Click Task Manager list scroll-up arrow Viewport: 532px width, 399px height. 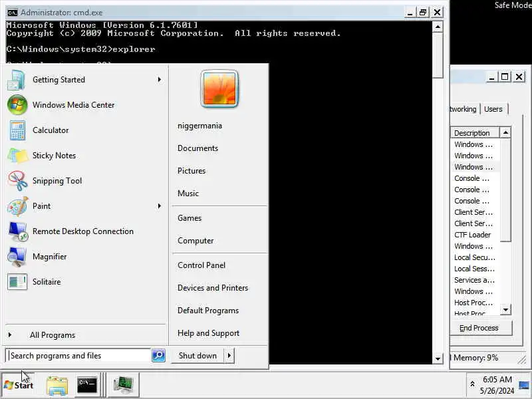tap(505, 132)
